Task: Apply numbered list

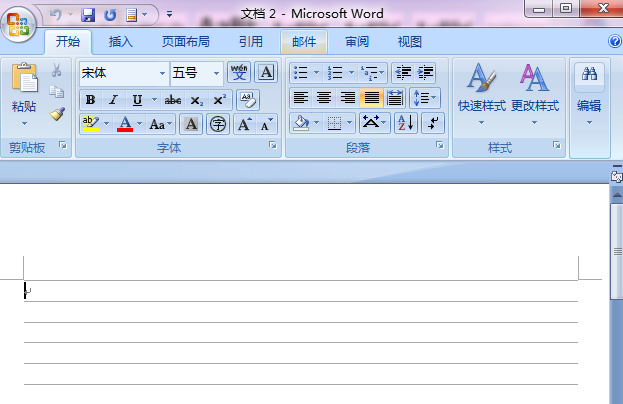Action: tap(335, 73)
